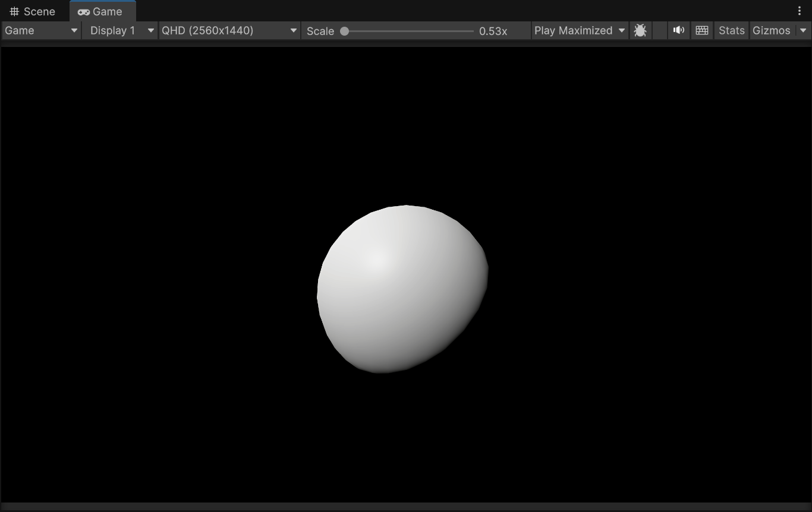The height and width of the screenshot is (512, 812).
Task: Select the Game tab
Action: pos(100,11)
